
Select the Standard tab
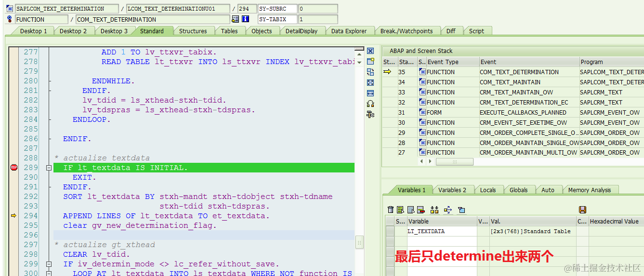[x=152, y=31]
